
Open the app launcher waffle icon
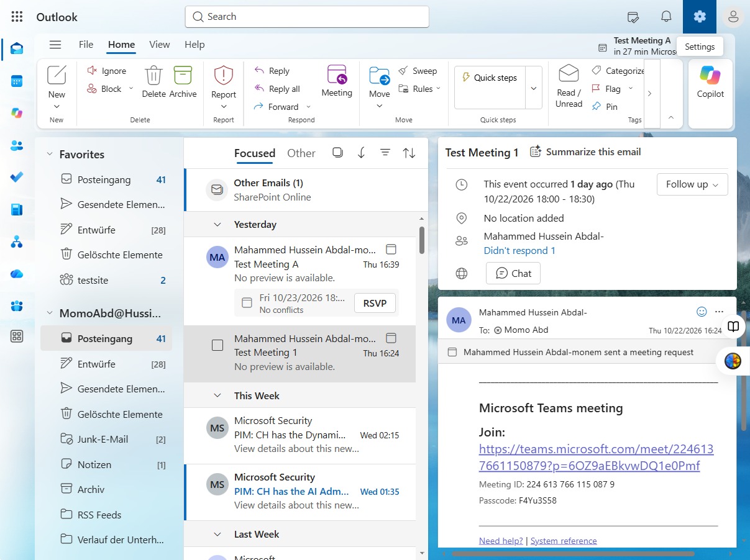[x=17, y=17]
